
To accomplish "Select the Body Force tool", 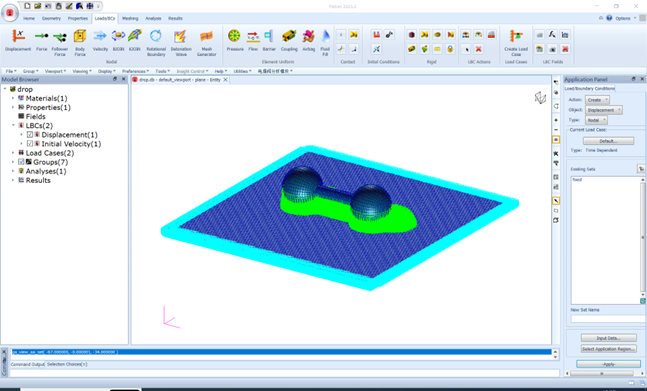I will coord(80,42).
